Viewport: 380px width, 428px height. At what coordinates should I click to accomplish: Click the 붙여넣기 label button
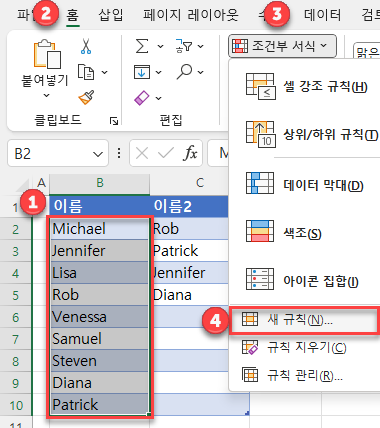tap(45, 80)
